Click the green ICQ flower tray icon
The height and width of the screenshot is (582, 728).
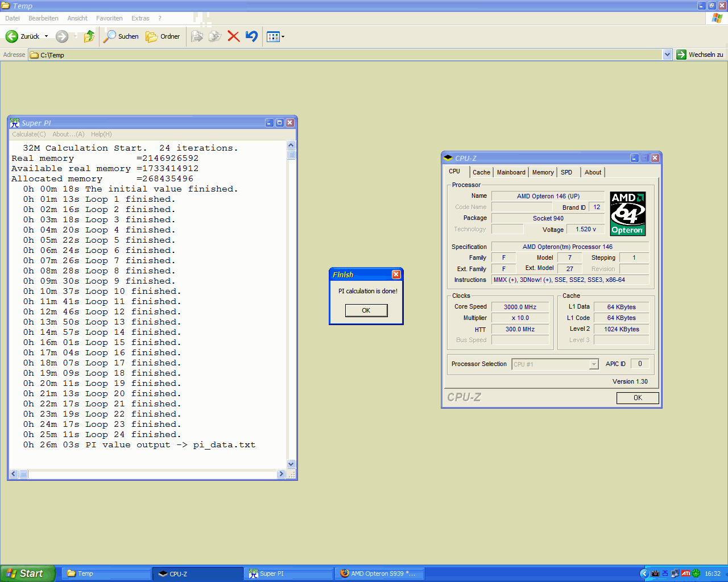[696, 573]
